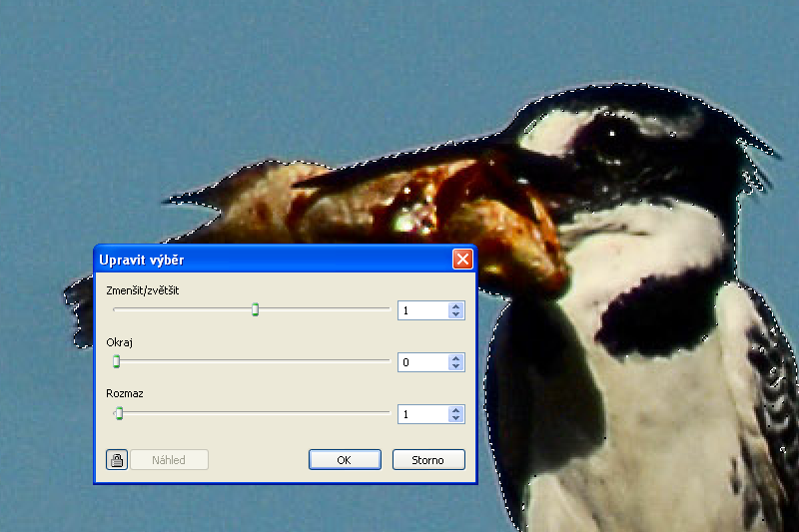The height and width of the screenshot is (532, 799).
Task: Click the Okraj slider handle
Action: point(116,362)
